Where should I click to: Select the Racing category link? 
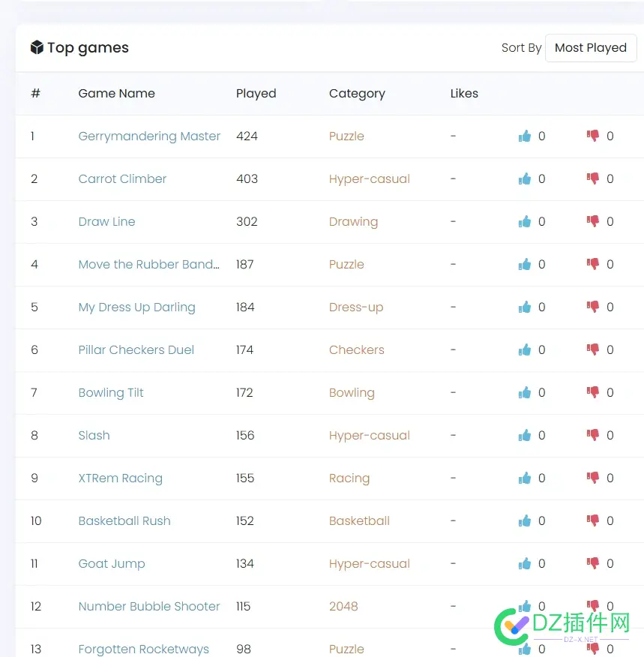pyautogui.click(x=349, y=478)
